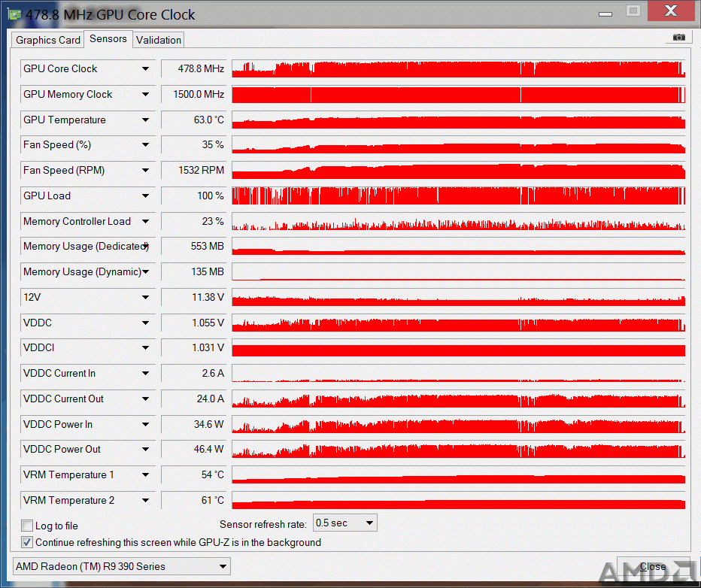Enable the Log to file checkbox
The image size is (701, 588).
(x=27, y=526)
